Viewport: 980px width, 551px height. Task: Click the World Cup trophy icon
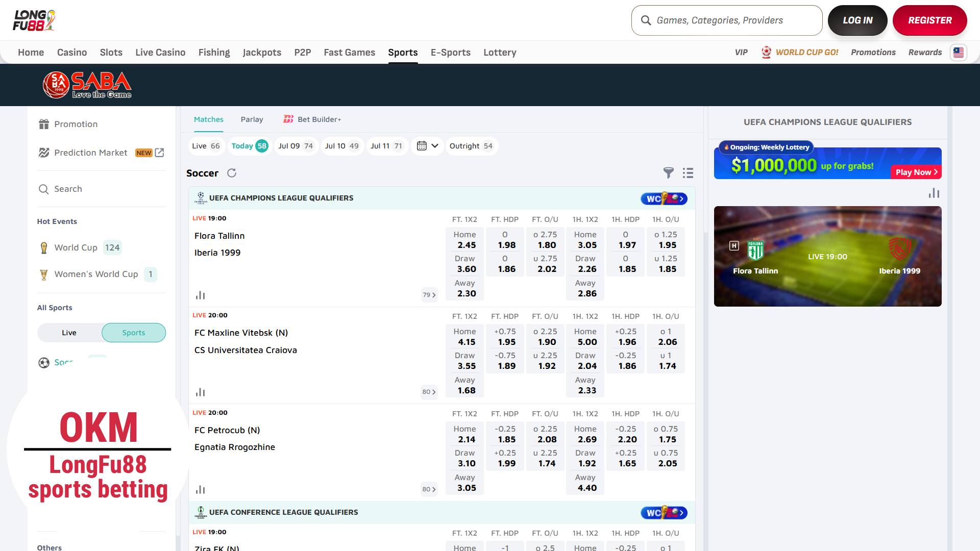coord(44,248)
